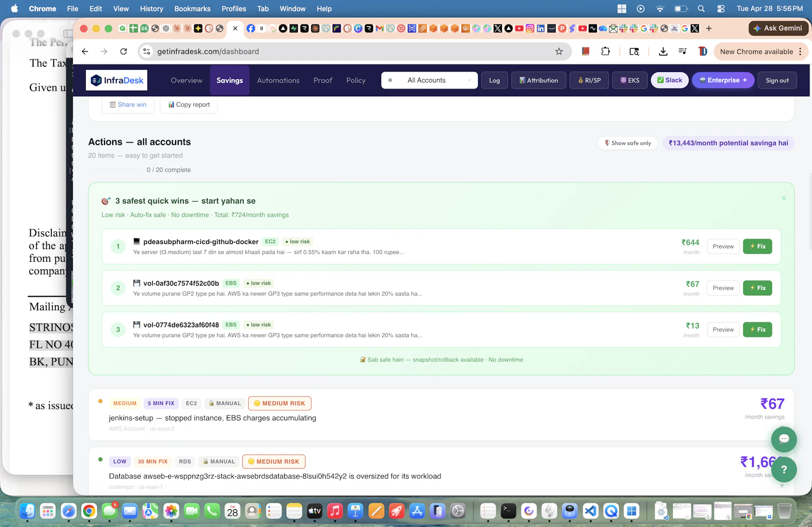Open System Settings from the Dock
Screen dimensions: 812x527
click(458, 511)
